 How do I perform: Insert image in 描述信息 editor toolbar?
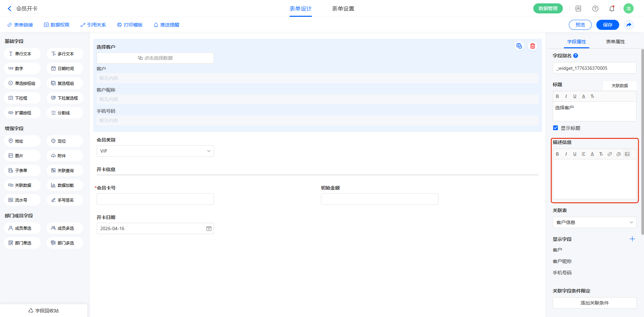click(x=627, y=154)
